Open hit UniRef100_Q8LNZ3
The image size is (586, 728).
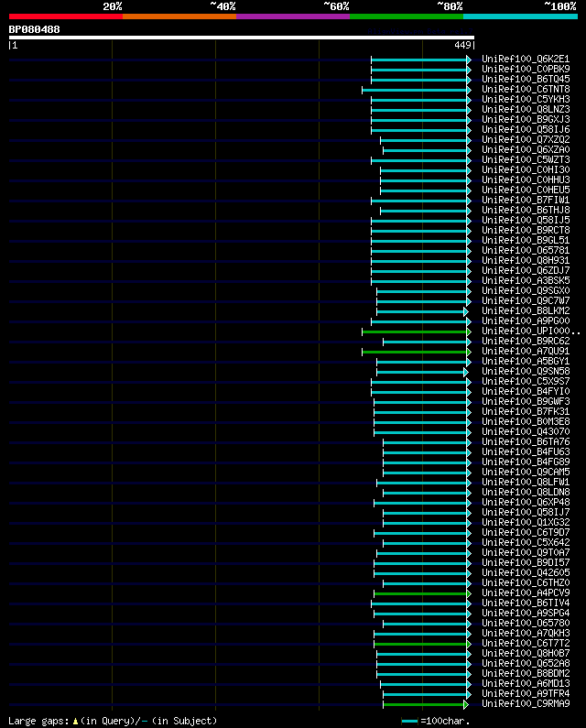(x=526, y=110)
